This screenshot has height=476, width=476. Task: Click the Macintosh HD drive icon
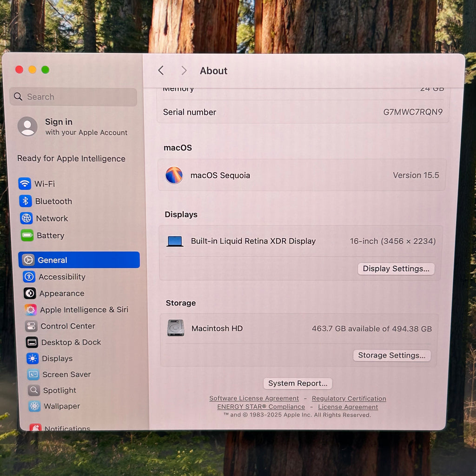tap(176, 328)
